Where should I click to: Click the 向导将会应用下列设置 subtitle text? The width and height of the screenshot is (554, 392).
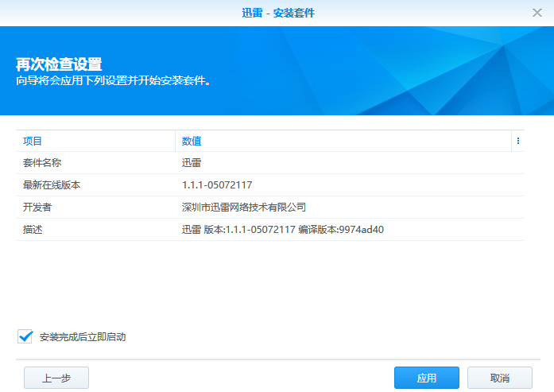point(114,80)
